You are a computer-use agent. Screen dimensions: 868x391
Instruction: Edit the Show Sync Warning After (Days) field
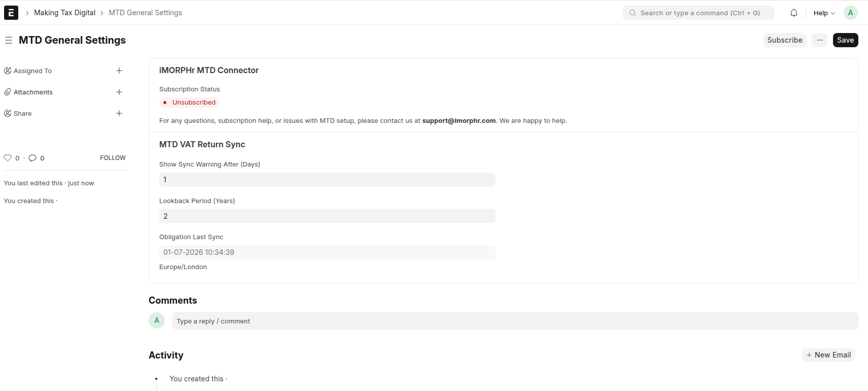pyautogui.click(x=327, y=180)
